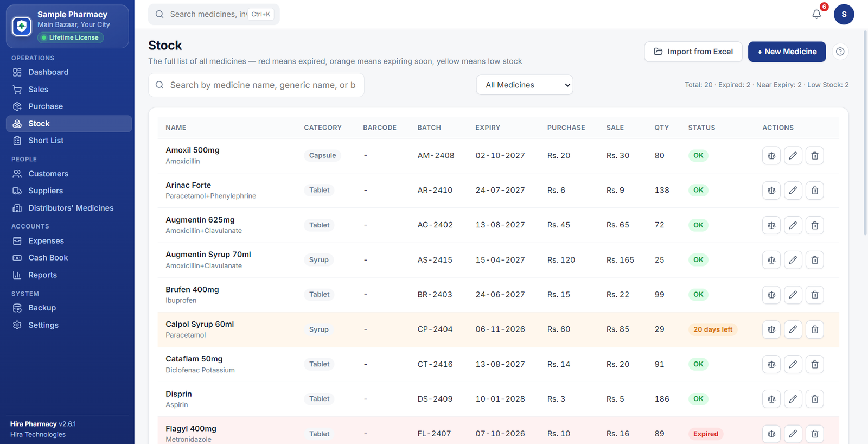This screenshot has height=444, width=868.
Task: Edit Augmentin 625mg with pencil icon
Action: pos(793,225)
